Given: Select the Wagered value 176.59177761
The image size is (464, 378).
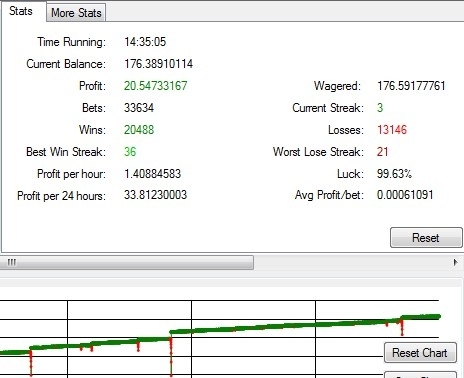Looking at the screenshot, I should coord(411,86).
